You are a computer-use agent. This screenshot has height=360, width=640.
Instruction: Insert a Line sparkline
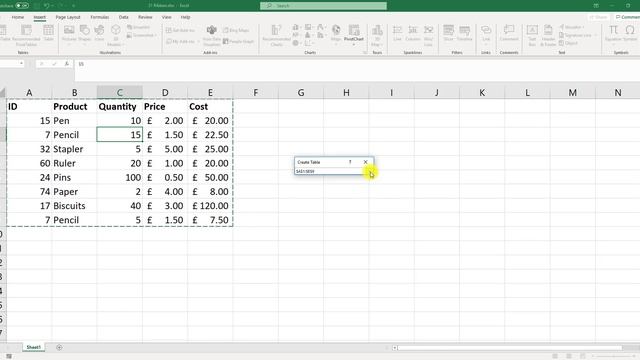point(397,33)
